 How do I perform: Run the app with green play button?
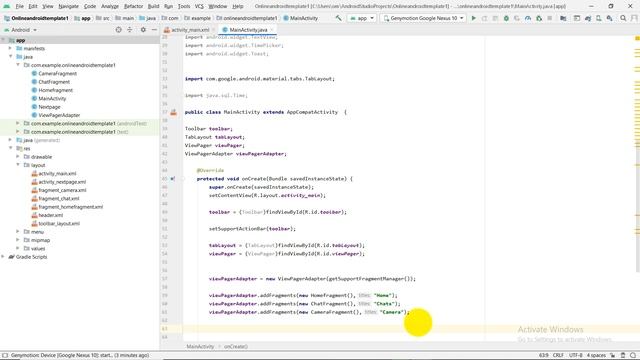(473, 18)
